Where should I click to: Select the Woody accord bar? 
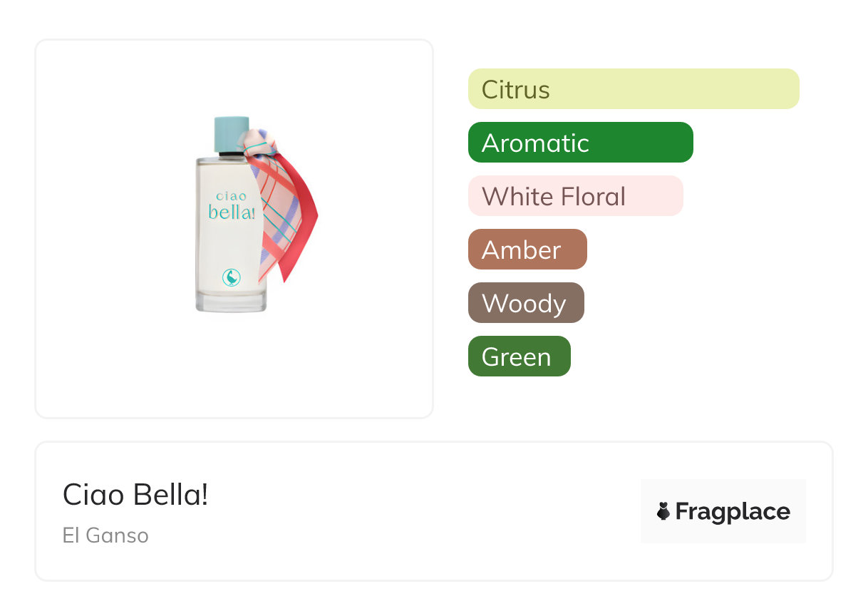[526, 303]
